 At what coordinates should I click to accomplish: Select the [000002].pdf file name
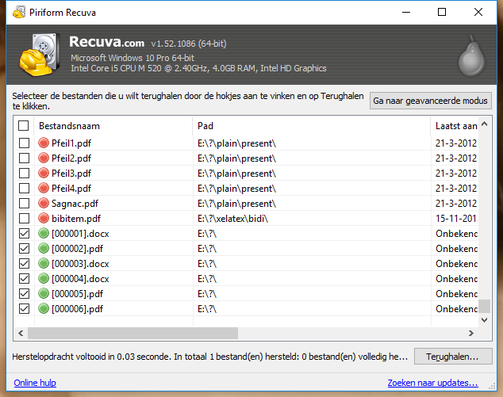[x=77, y=249]
